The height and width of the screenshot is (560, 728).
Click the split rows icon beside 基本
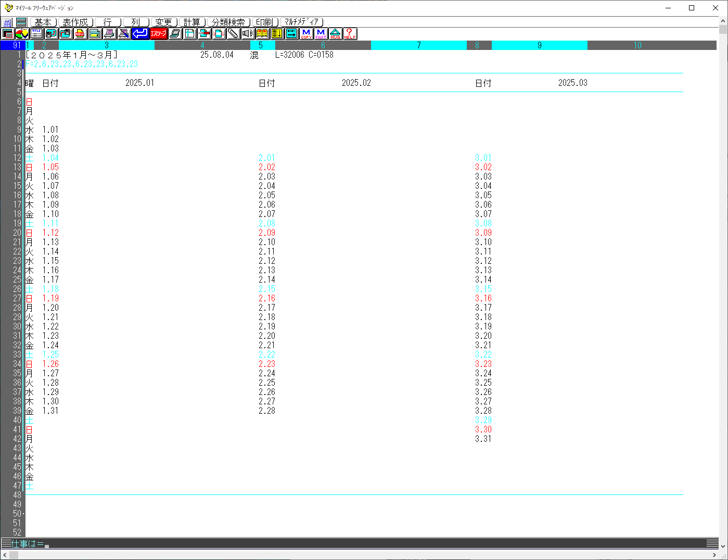coord(21,22)
